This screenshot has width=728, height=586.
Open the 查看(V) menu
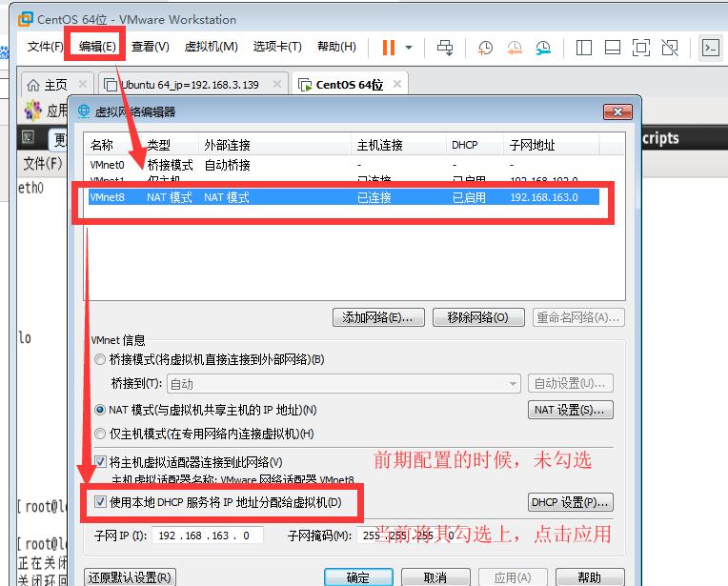(x=150, y=47)
